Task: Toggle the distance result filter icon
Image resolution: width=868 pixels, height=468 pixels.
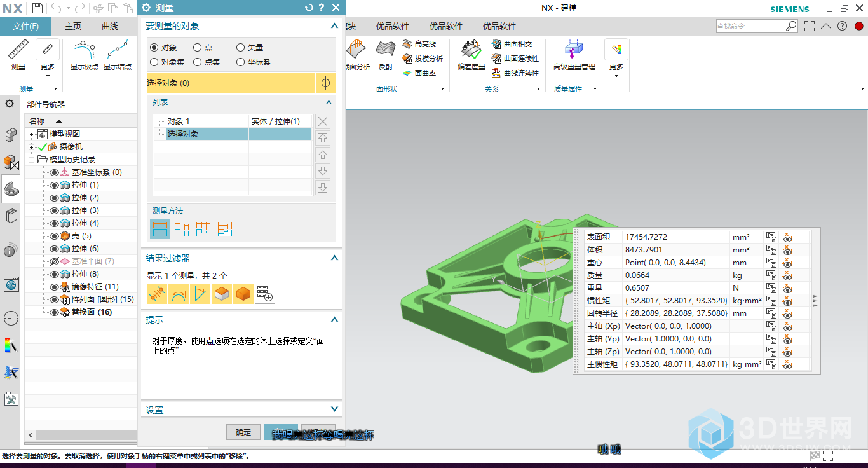Action: 157,294
